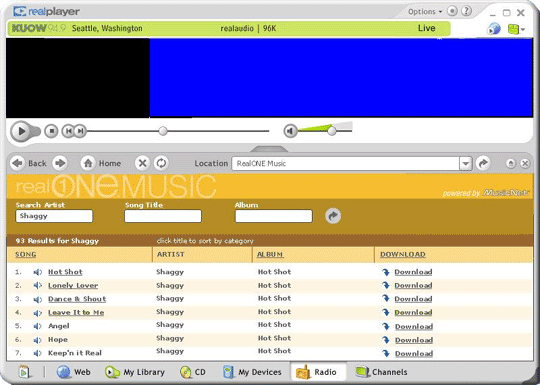
Task: Open the Lonely Lover song link
Action: click(x=73, y=285)
